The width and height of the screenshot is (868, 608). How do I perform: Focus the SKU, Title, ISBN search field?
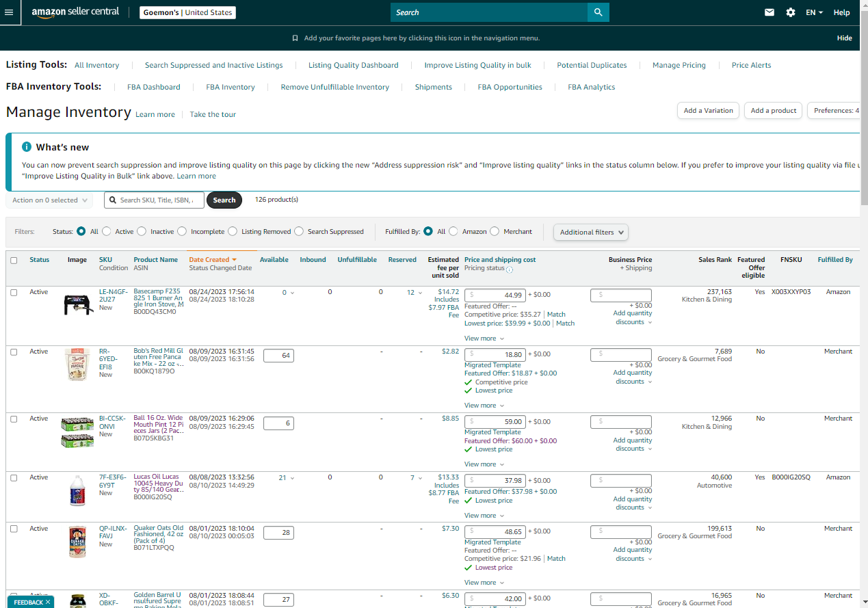tap(154, 200)
